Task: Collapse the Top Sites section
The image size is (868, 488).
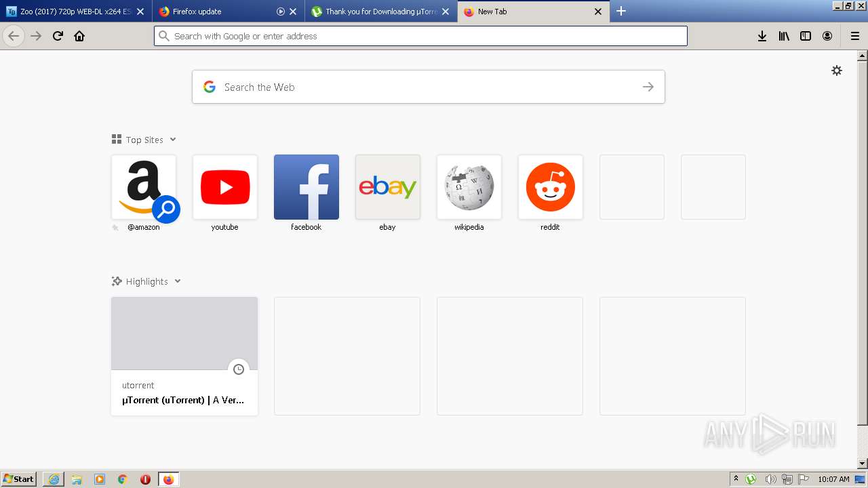Action: (173, 140)
